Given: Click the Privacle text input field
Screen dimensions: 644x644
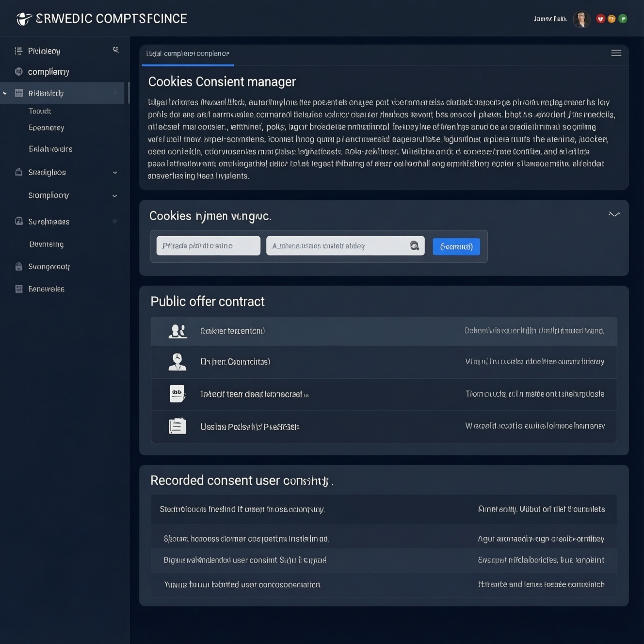Looking at the screenshot, I should point(208,246).
